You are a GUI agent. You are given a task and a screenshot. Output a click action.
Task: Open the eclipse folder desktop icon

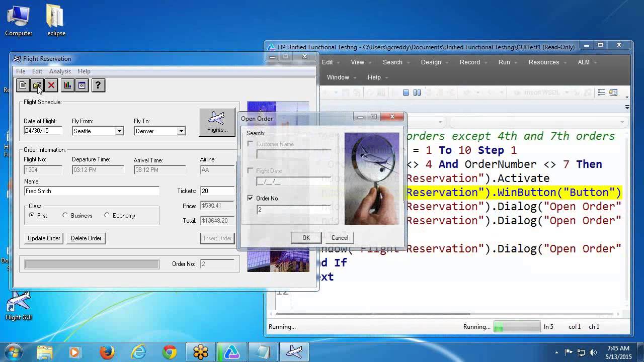tap(56, 21)
